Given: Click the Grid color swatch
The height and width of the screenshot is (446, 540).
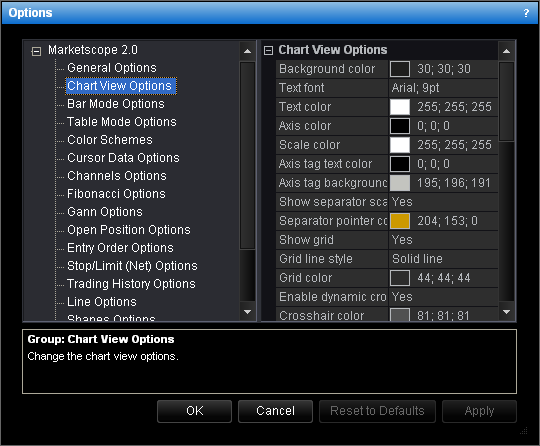Looking at the screenshot, I should pos(400,278).
